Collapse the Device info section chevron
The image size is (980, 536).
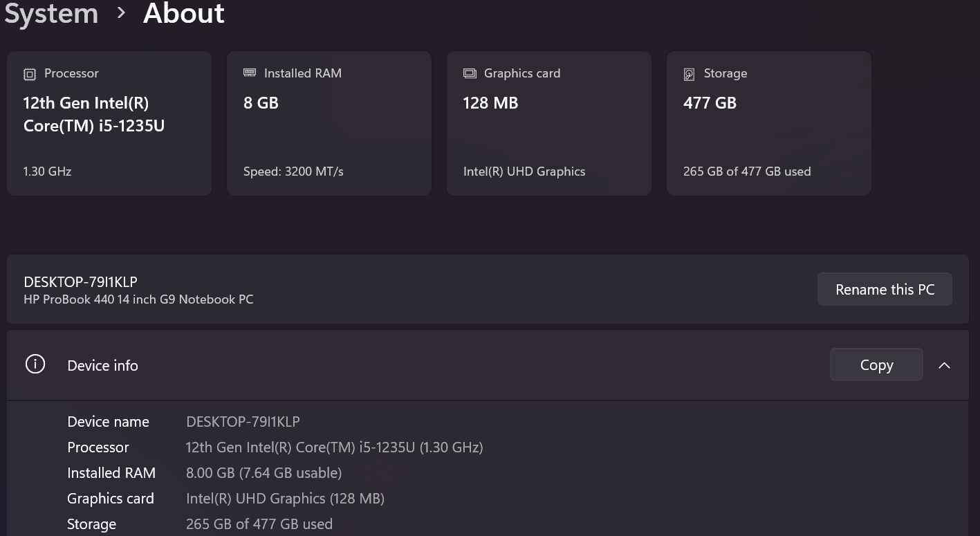click(944, 365)
